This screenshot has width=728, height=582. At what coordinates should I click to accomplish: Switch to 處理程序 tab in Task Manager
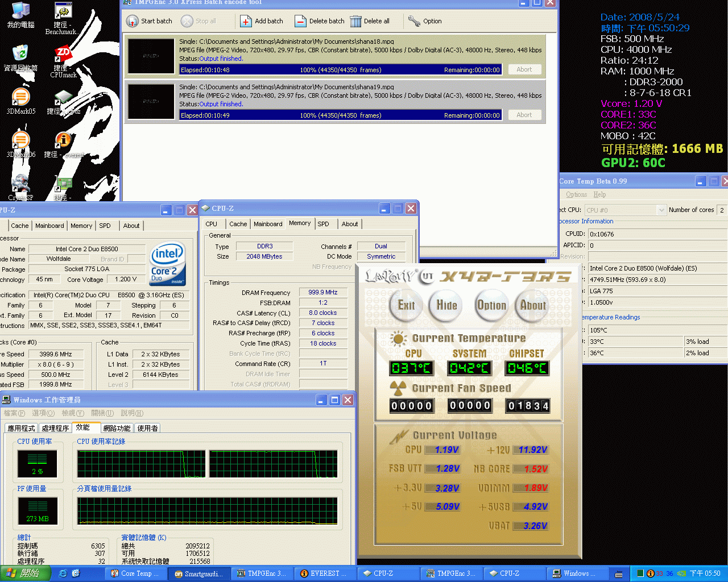(x=56, y=428)
